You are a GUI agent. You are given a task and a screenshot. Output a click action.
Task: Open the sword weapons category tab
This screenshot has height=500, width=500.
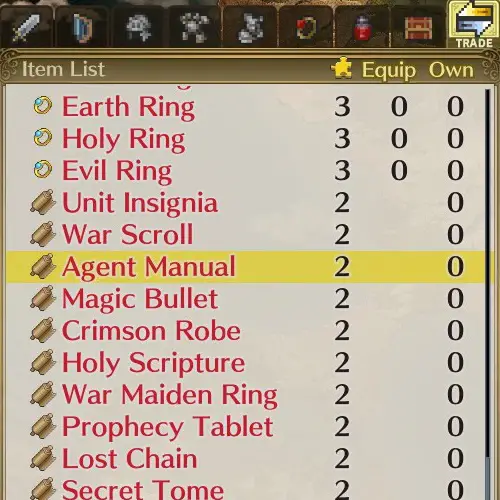26,28
